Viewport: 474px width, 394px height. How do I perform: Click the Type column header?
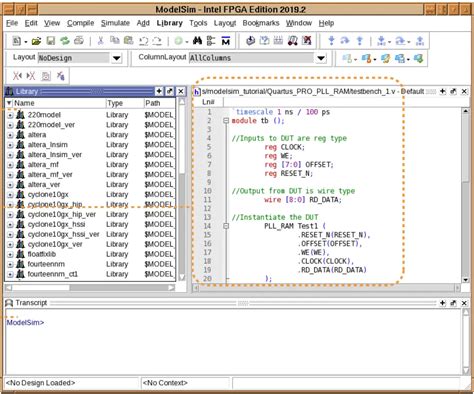click(x=125, y=103)
